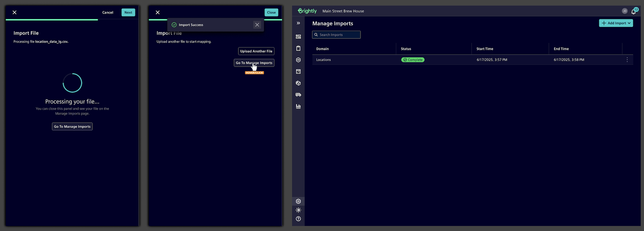Open the settings gear icon in sidebar
644x231 pixels.
coord(298,201)
